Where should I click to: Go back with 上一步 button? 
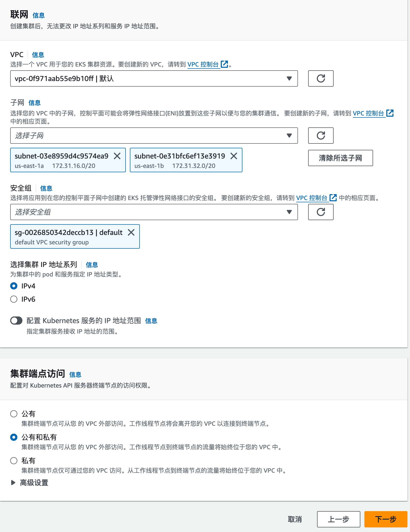click(x=338, y=519)
